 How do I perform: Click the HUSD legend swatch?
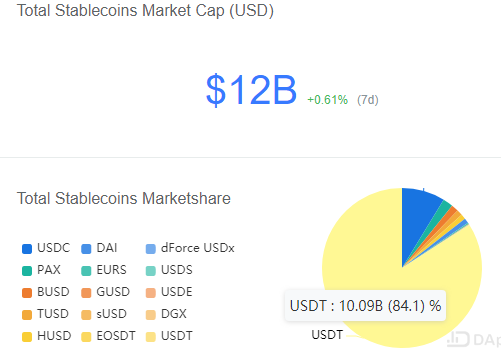(27, 337)
